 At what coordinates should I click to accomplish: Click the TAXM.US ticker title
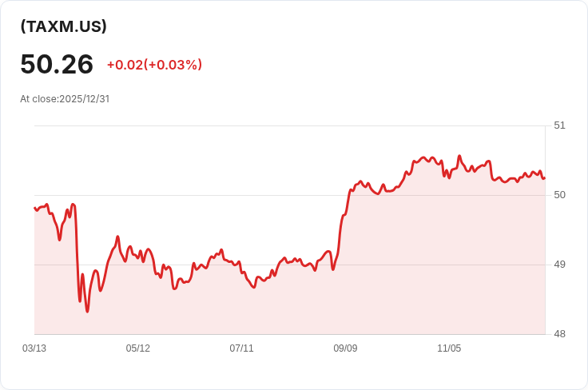(63, 26)
